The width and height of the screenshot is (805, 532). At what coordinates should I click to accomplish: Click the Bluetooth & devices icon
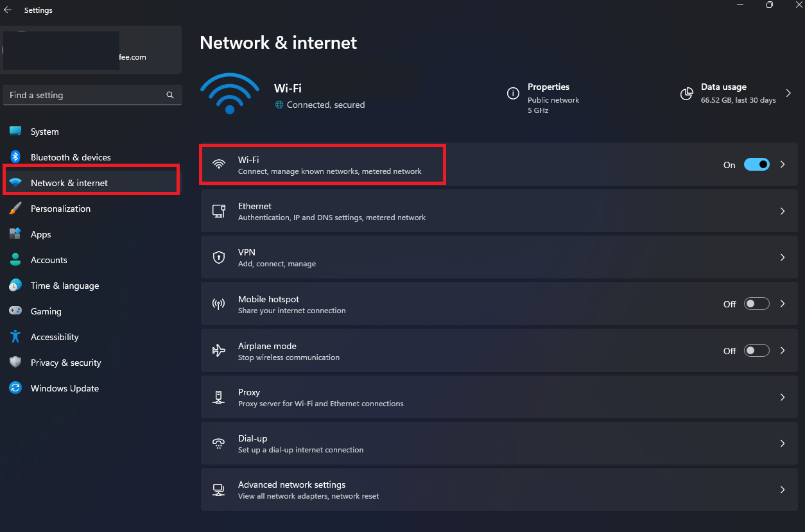coord(15,157)
